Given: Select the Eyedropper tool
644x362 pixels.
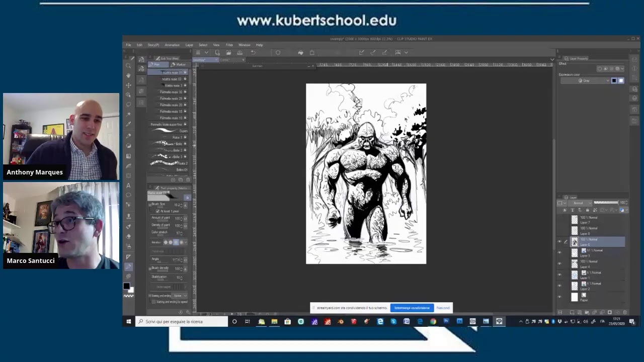Looking at the screenshot, I should [x=128, y=124].
